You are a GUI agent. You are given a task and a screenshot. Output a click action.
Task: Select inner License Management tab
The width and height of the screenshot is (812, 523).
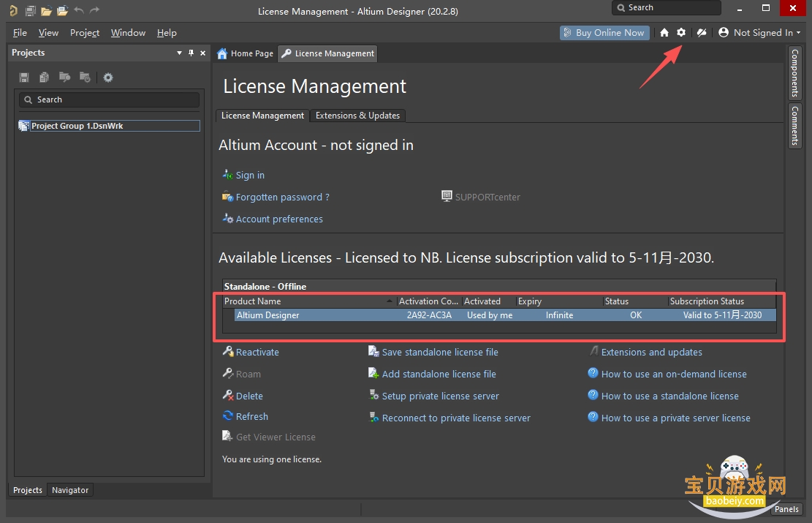click(262, 116)
